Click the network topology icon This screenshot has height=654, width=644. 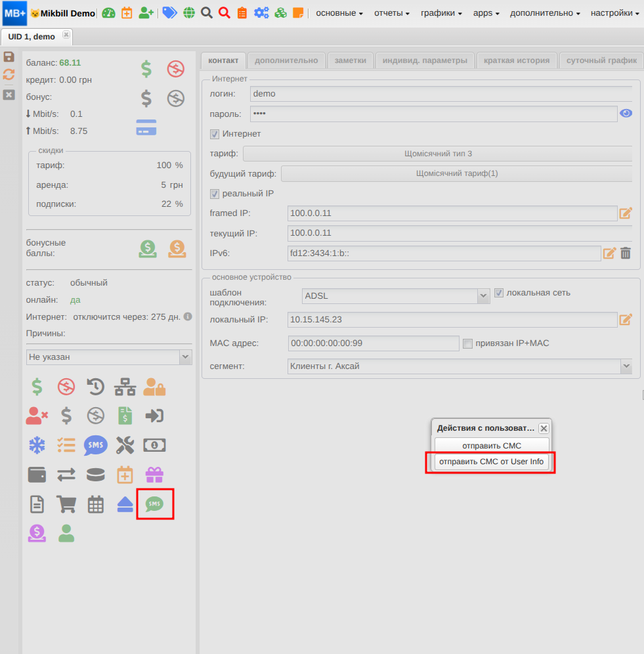point(125,387)
